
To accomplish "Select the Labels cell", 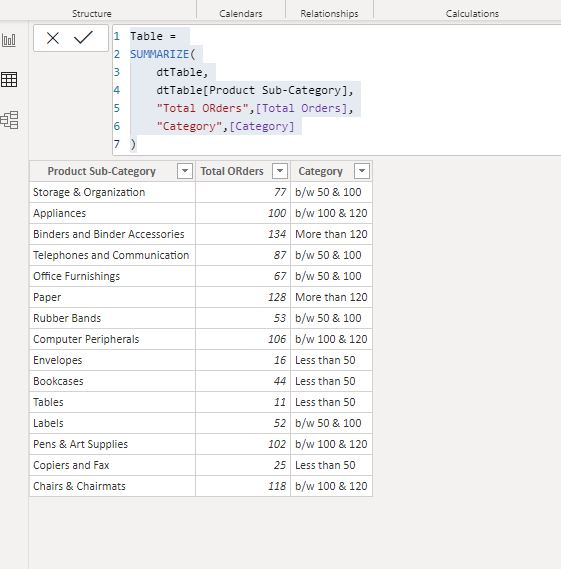I will [x=112, y=423].
